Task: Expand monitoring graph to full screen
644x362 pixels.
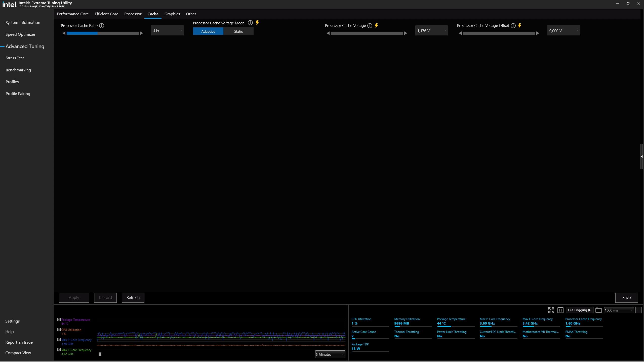Action: [x=551, y=310]
